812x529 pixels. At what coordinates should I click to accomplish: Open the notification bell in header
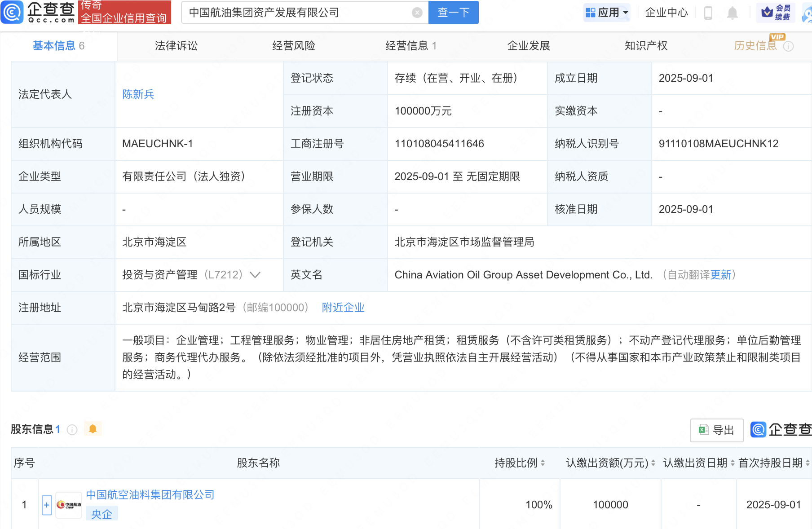coord(733,13)
